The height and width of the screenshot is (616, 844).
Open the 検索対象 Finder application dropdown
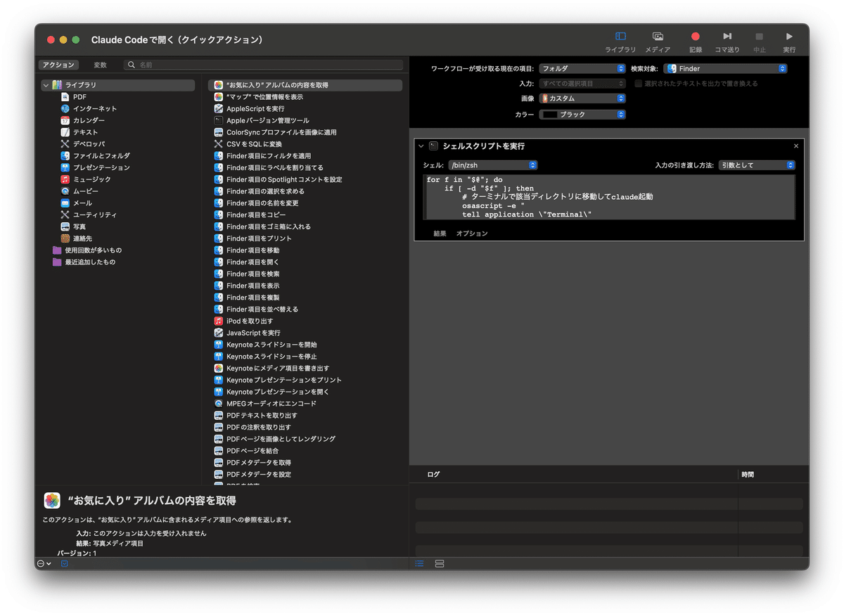(x=725, y=69)
